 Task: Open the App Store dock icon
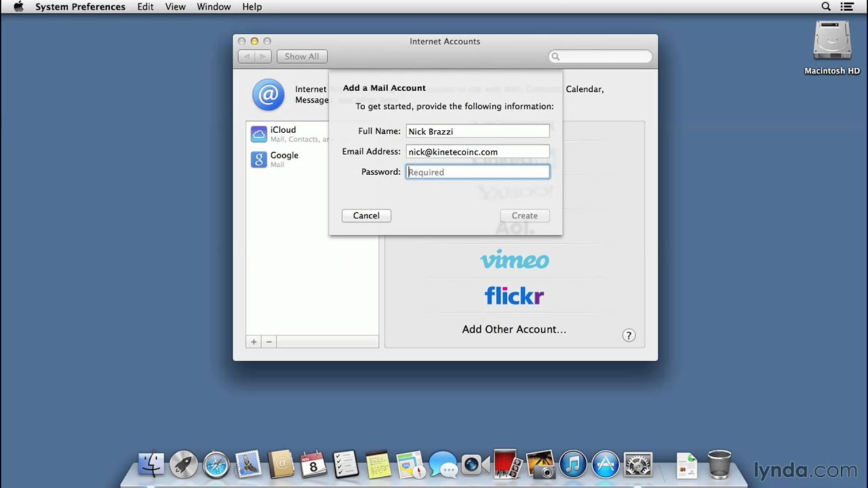point(606,465)
